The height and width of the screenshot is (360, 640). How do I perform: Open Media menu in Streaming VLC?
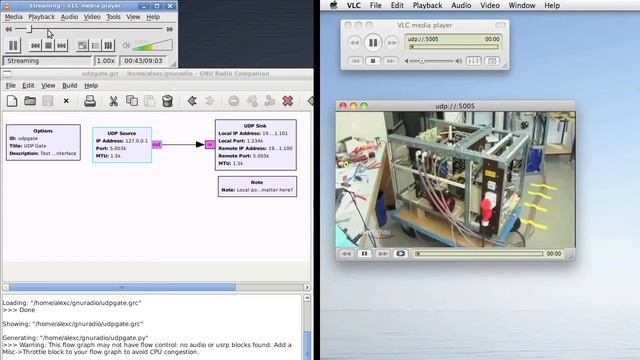pos(13,17)
